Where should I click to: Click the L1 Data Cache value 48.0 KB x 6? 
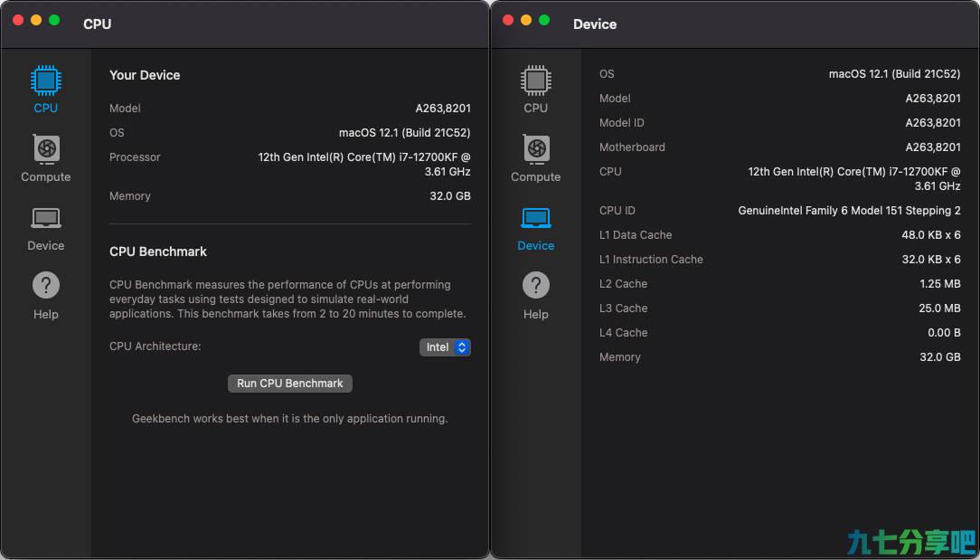(931, 234)
